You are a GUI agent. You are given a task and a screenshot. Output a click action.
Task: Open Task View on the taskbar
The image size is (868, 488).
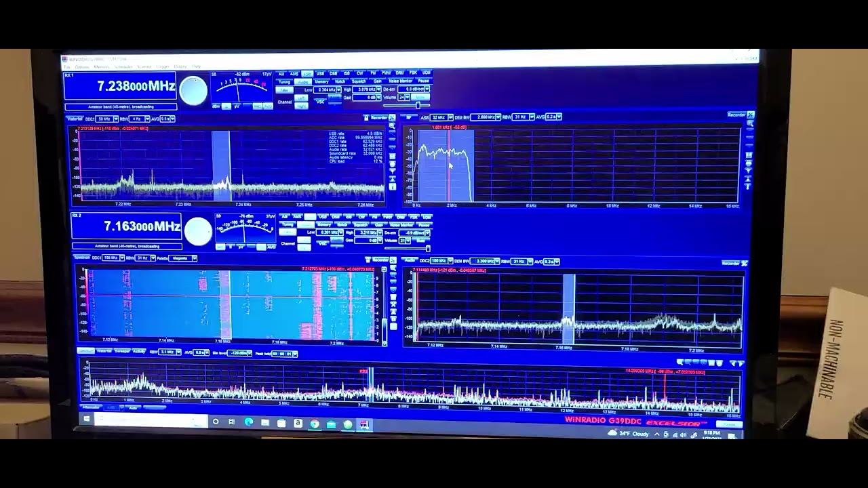coord(231,422)
